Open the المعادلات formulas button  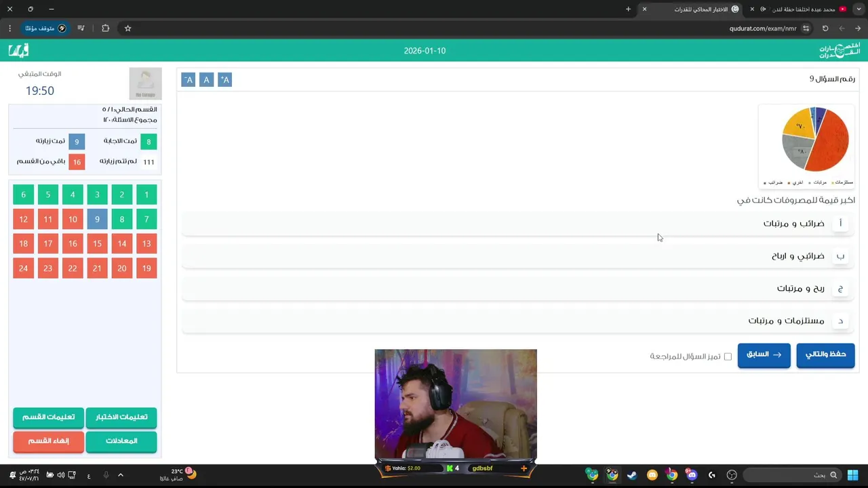tap(121, 441)
